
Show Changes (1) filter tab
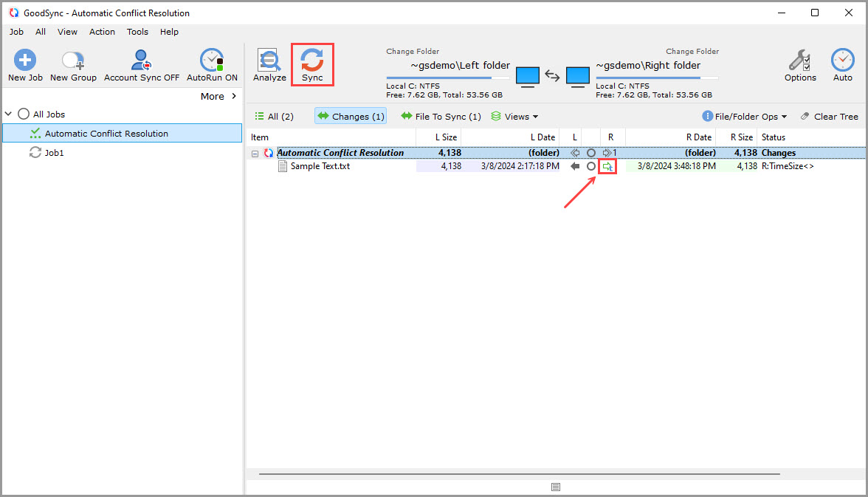pos(351,117)
